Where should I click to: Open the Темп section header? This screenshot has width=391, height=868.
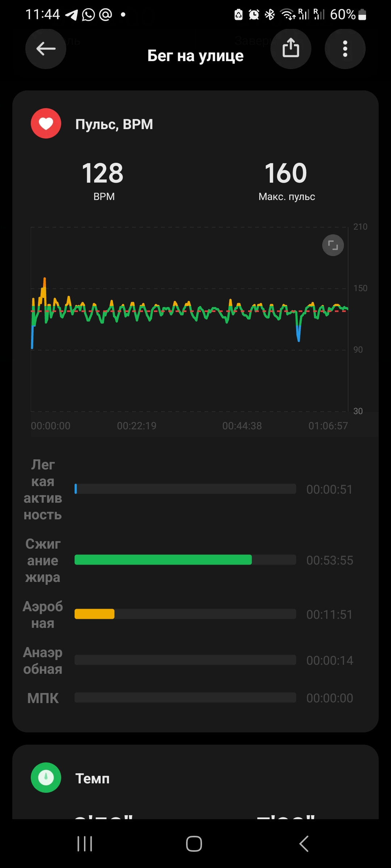coord(92,778)
